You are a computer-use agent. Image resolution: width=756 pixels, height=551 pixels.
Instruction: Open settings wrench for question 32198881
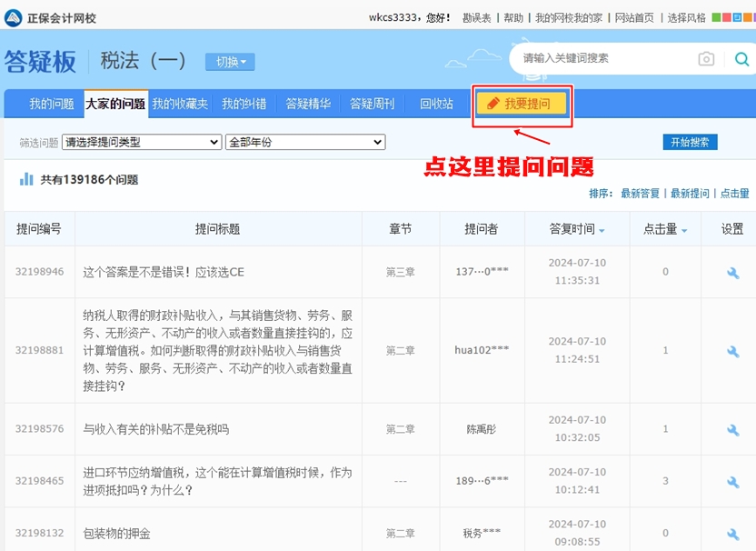pyautogui.click(x=732, y=351)
